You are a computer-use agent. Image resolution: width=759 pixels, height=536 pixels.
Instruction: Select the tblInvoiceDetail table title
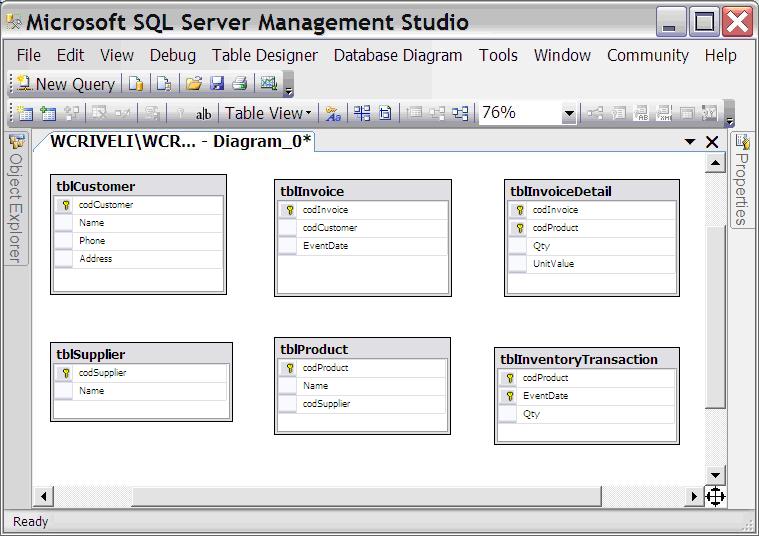[x=561, y=191]
